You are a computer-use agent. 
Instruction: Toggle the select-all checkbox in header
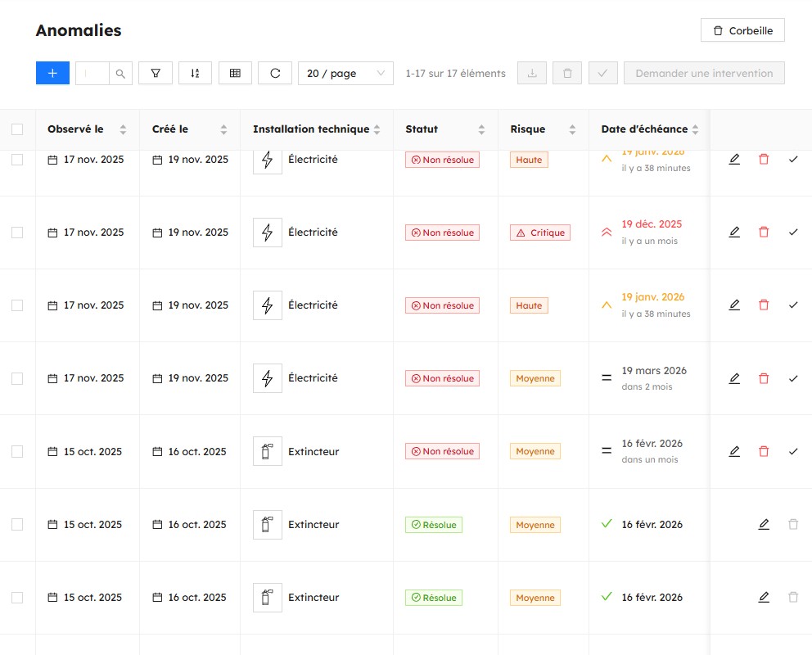17,129
